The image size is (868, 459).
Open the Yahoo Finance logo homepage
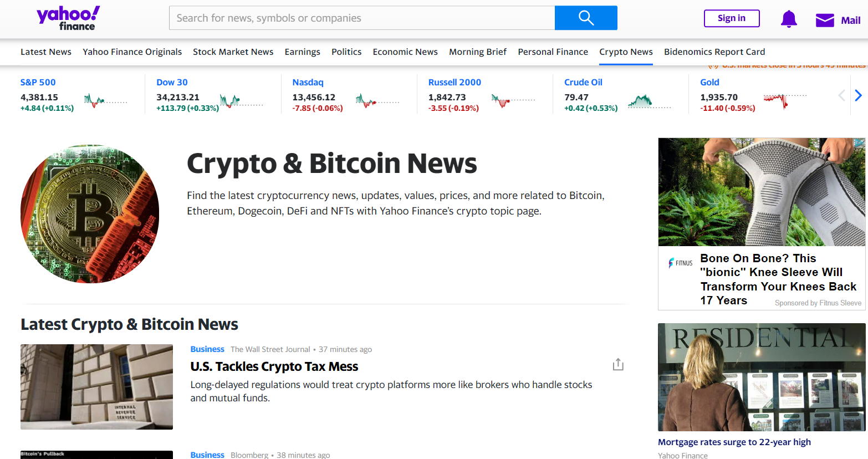click(68, 18)
